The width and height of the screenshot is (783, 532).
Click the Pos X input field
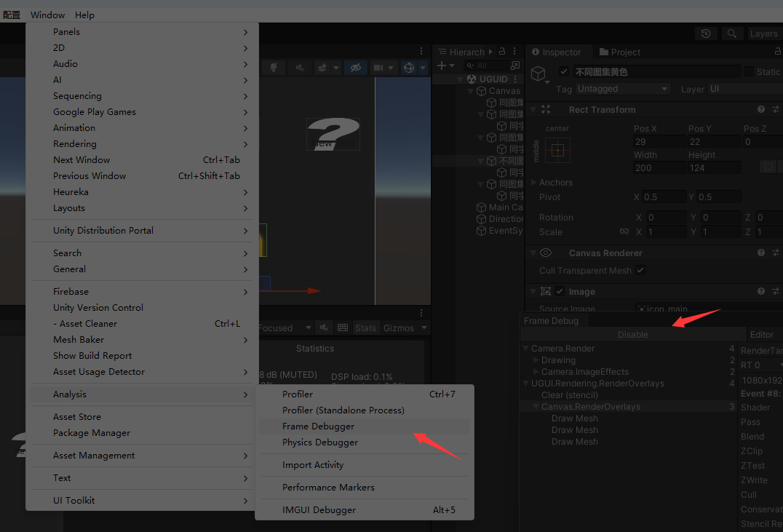tap(659, 141)
